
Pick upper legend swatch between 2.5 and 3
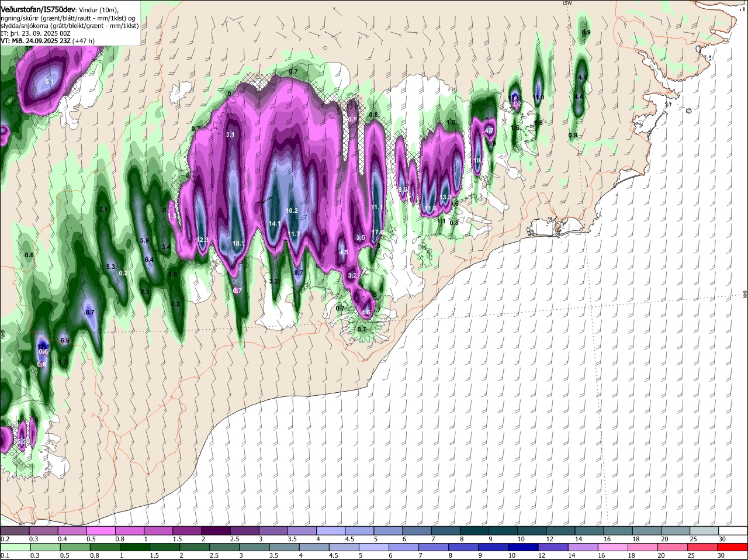coord(244,531)
